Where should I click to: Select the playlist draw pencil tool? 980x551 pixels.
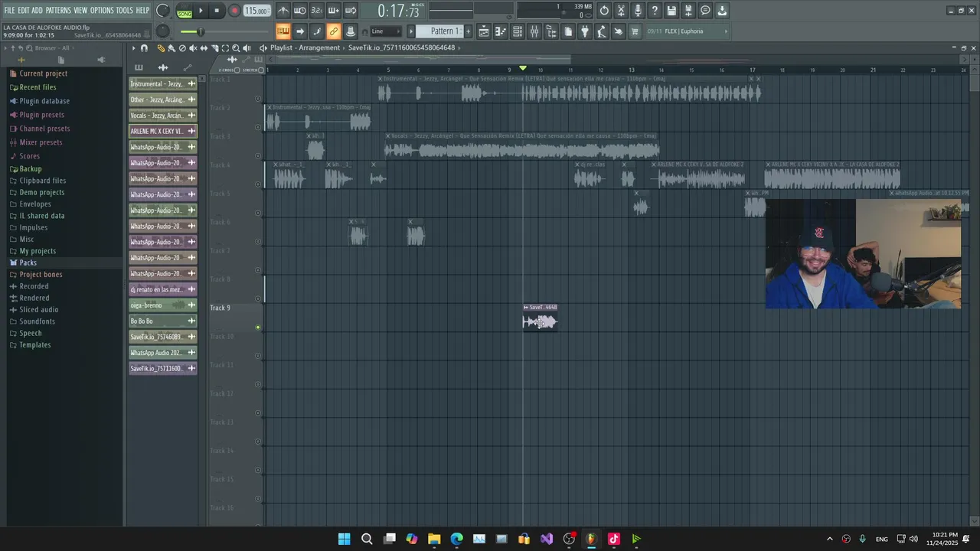coord(161,47)
